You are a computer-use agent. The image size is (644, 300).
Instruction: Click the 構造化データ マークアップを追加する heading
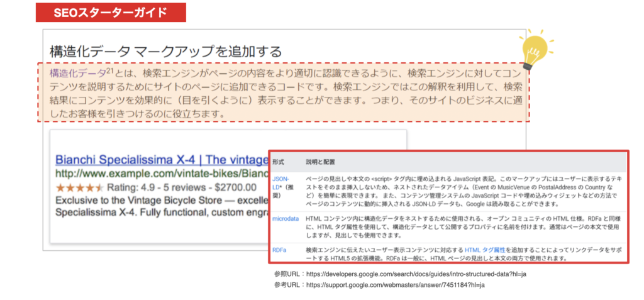click(x=165, y=52)
